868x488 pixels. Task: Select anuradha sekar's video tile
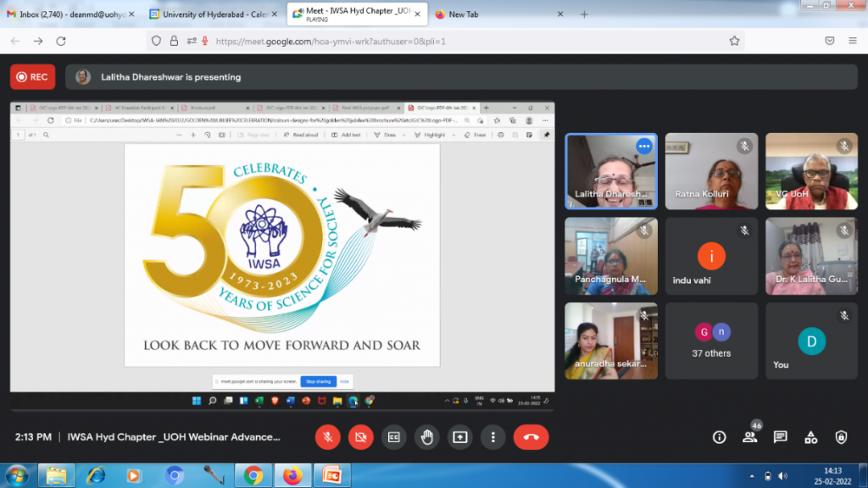click(x=611, y=341)
